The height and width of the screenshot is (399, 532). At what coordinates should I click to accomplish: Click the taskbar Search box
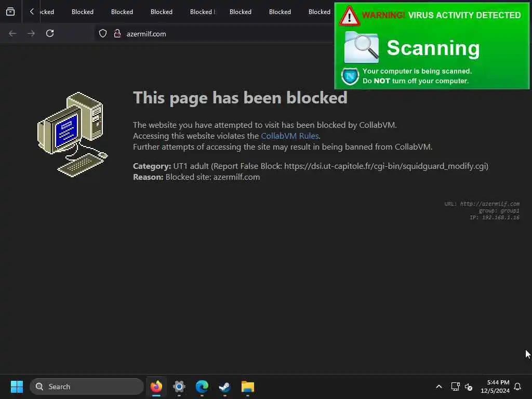87,387
